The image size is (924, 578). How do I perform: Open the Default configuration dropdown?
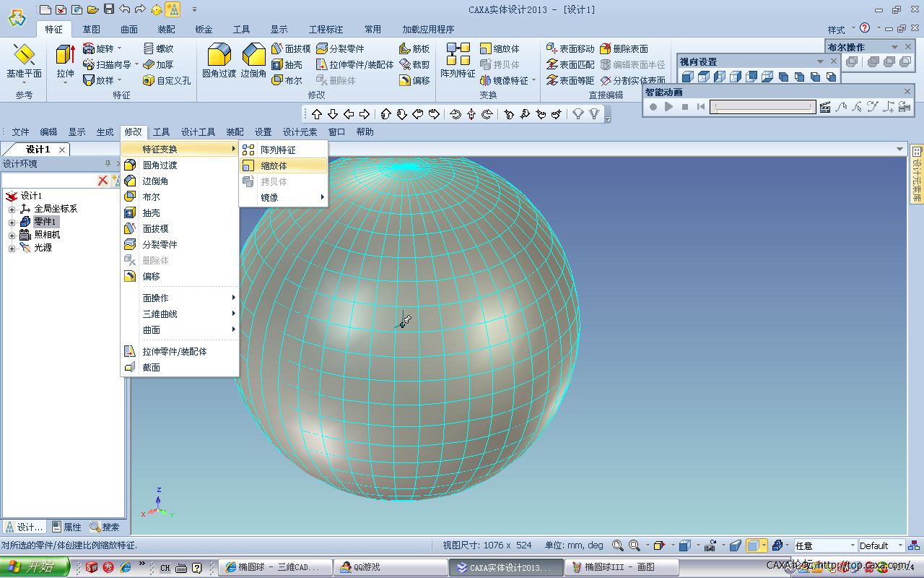[900, 545]
